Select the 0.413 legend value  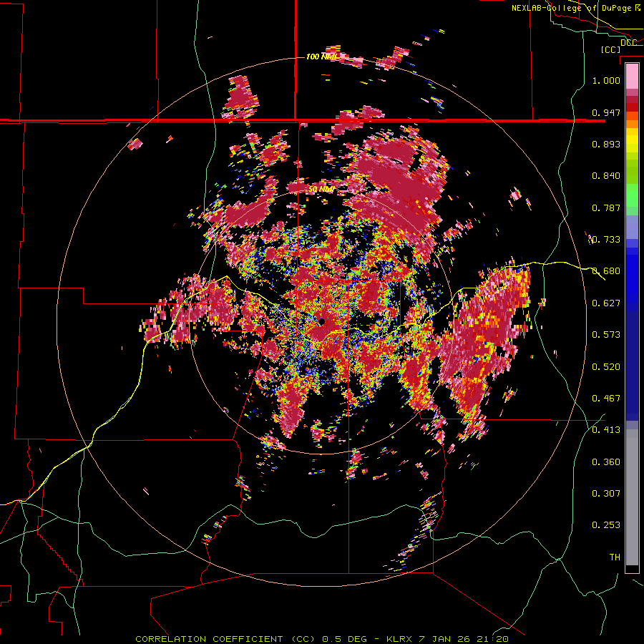click(x=606, y=430)
